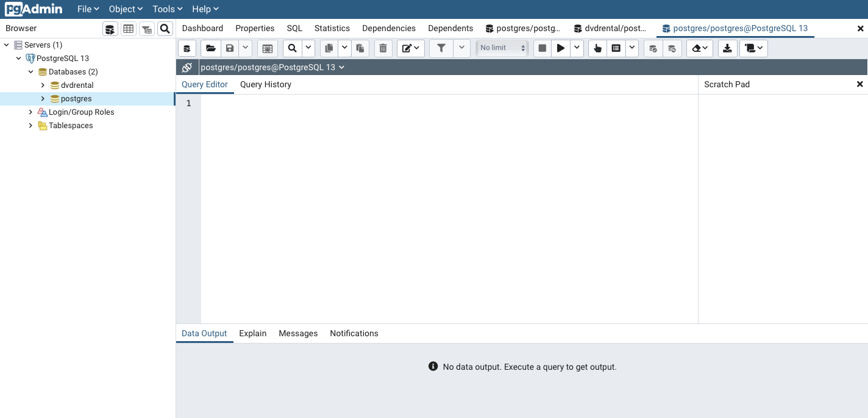Open the postgres/postgres@PostgreSQL 13 connection dropdown
The width and height of the screenshot is (868, 418).
click(272, 67)
